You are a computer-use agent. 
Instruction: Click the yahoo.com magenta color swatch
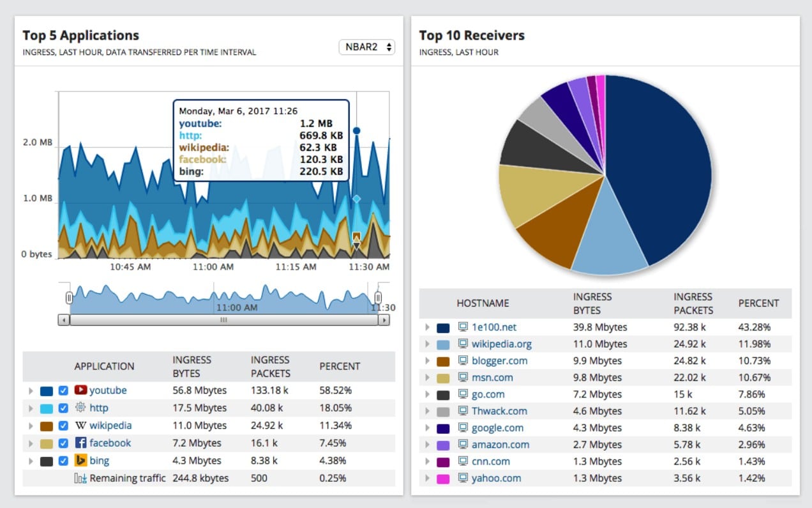pos(443,479)
